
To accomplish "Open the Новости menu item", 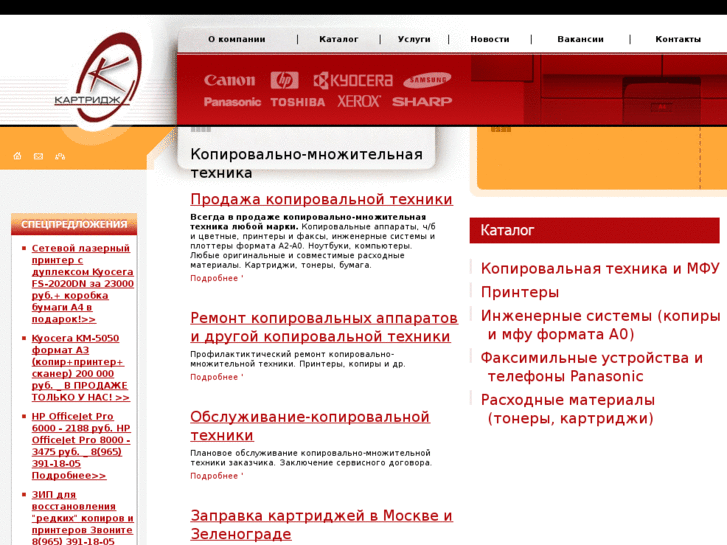I will [x=490, y=39].
